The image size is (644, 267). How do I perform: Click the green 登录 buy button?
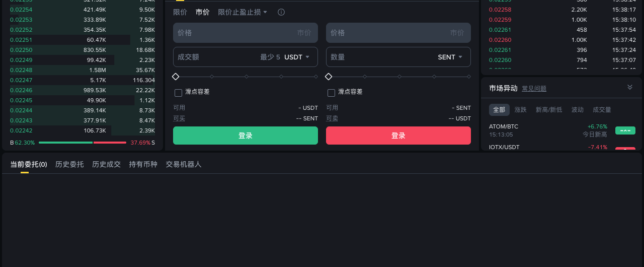tap(246, 136)
